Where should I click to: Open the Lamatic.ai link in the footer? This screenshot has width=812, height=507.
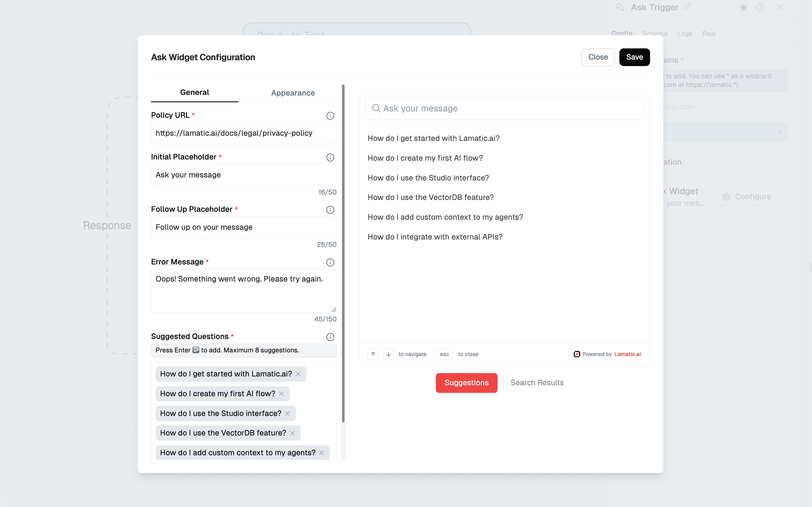click(x=627, y=354)
